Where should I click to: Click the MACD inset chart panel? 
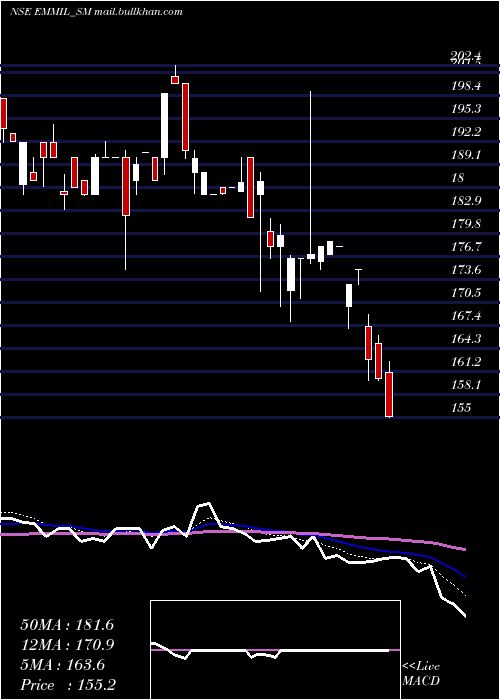coord(275,650)
